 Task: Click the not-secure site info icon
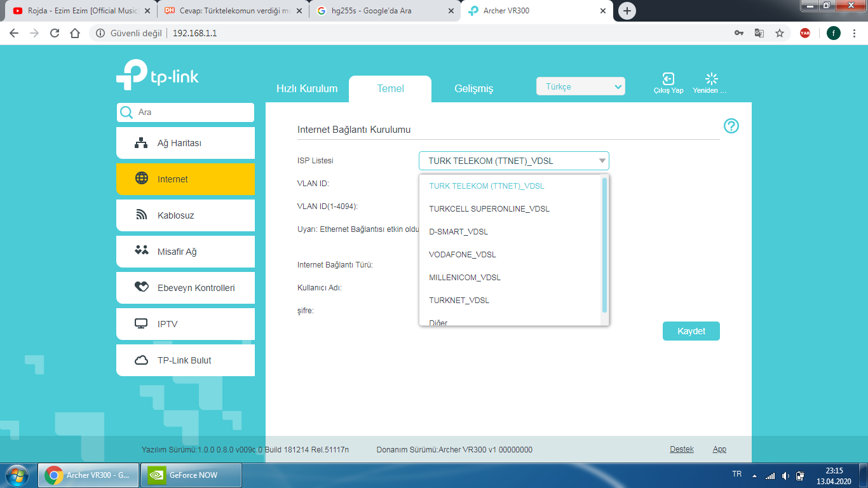(100, 33)
